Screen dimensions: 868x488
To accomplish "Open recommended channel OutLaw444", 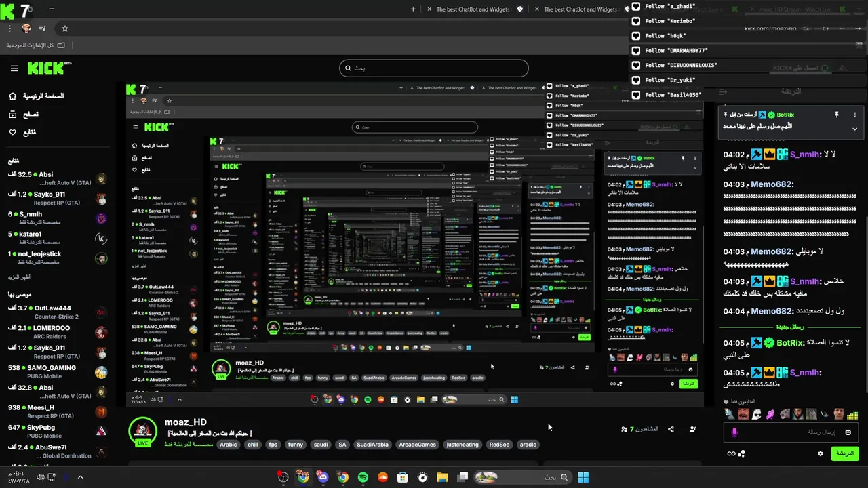I will [x=58, y=312].
